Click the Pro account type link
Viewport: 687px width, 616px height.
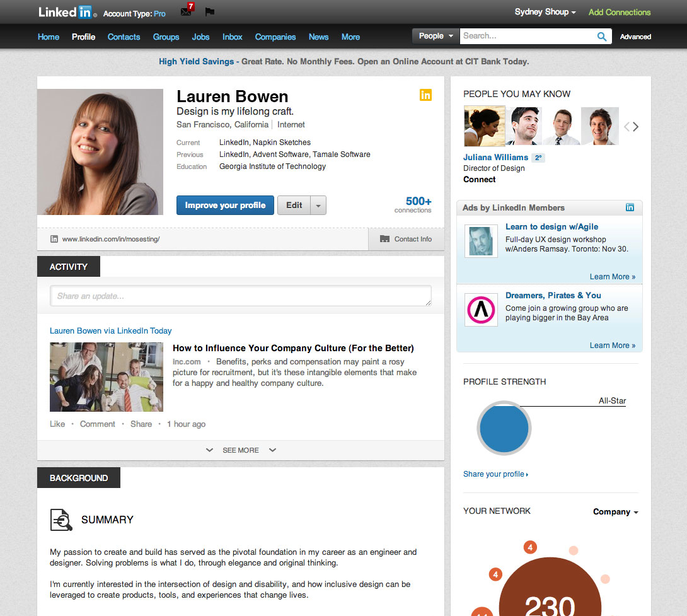coord(159,14)
